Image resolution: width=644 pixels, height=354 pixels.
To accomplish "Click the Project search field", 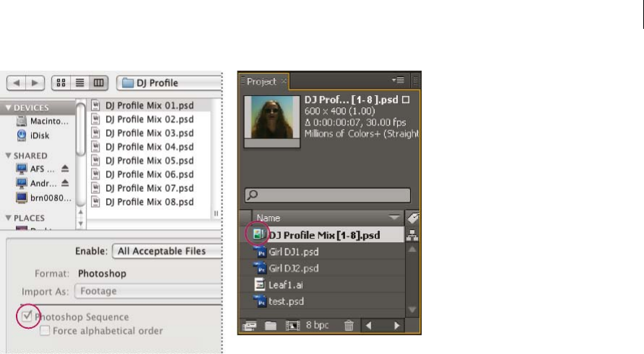I will [x=328, y=195].
